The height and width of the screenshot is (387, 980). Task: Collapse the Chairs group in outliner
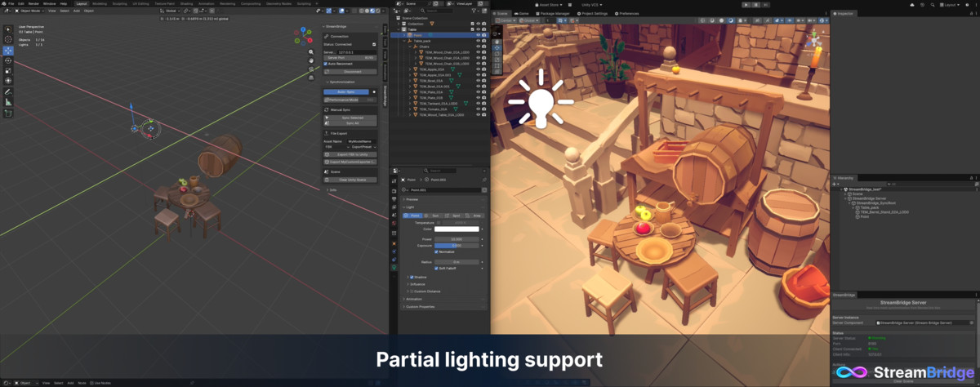(410, 47)
